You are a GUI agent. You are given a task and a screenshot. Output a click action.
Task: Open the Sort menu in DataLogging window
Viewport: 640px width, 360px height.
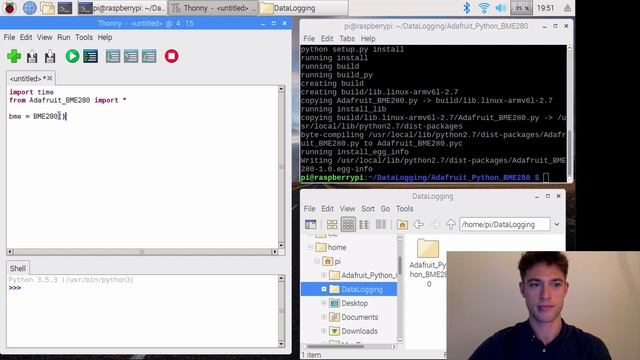(368, 209)
